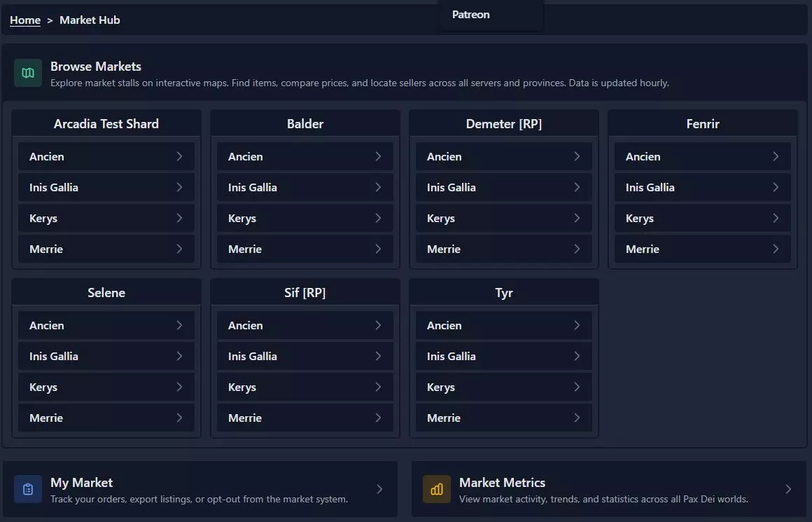
Task: Open Inis Gallia under Sif [RP]
Action: (x=253, y=356)
